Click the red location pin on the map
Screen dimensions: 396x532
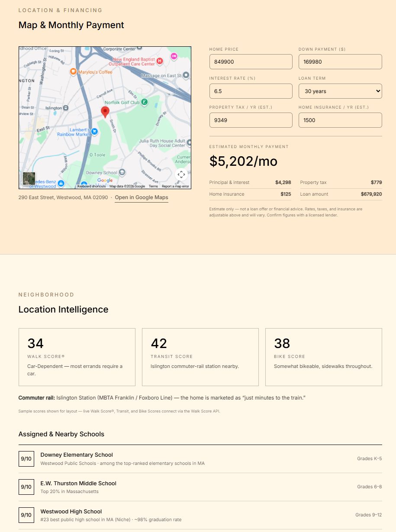point(105,112)
